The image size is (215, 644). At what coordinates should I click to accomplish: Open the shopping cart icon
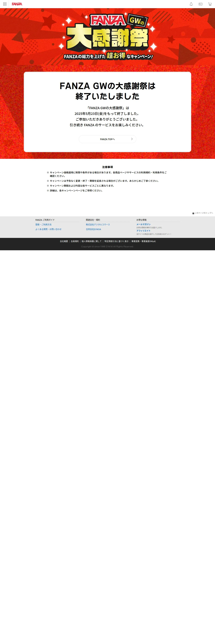[210, 4]
